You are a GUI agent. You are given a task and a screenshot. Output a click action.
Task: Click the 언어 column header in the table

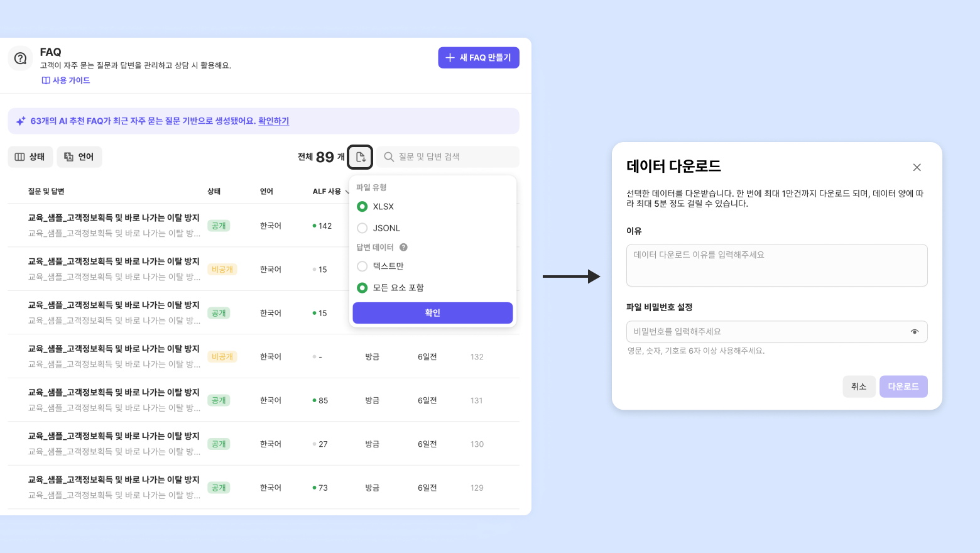pos(266,191)
